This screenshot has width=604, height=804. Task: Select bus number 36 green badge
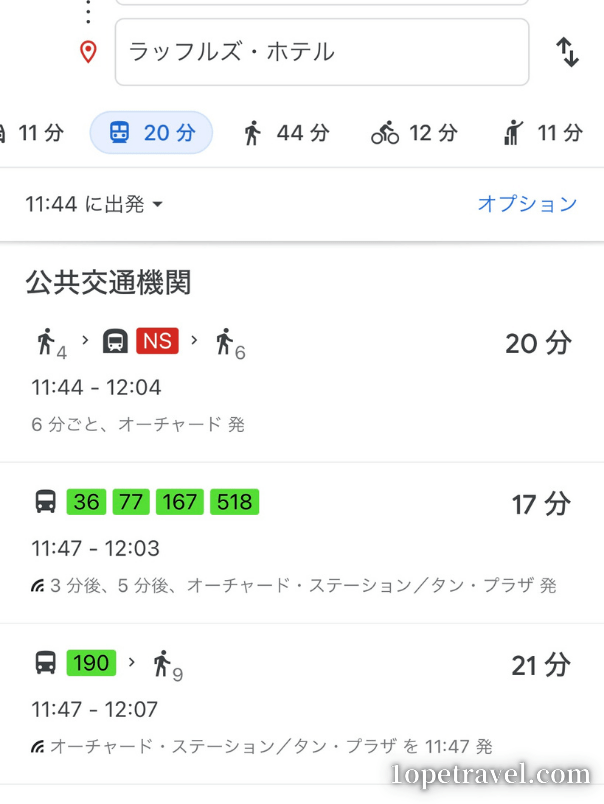click(86, 501)
